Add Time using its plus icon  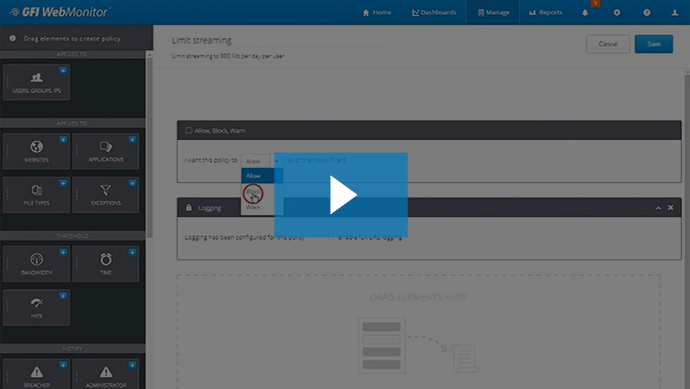click(132, 253)
